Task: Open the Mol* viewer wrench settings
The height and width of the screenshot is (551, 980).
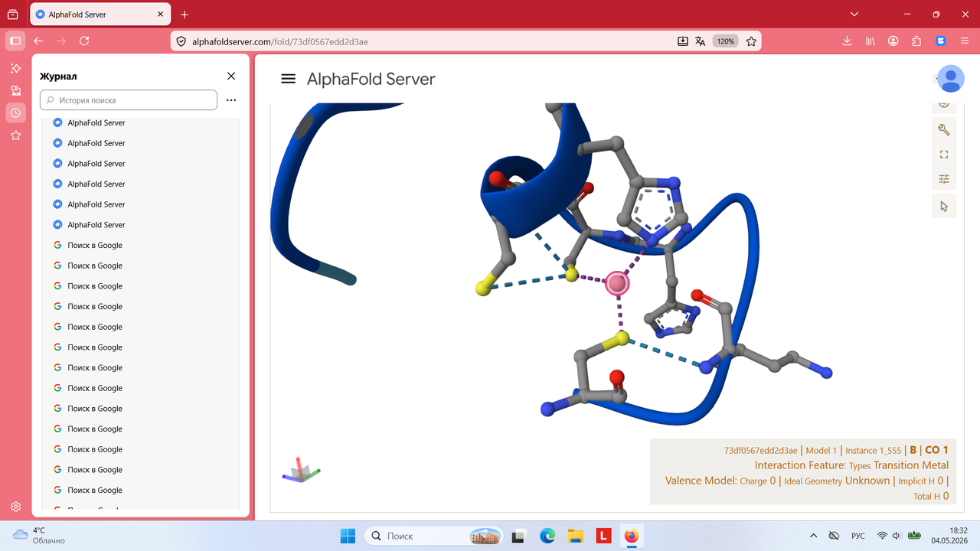Action: coord(944,130)
